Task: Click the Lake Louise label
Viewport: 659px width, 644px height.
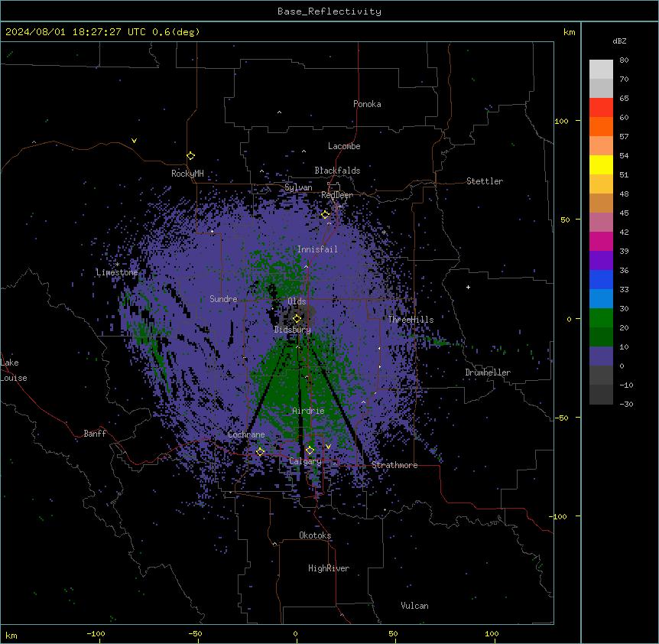Action: click(14, 370)
